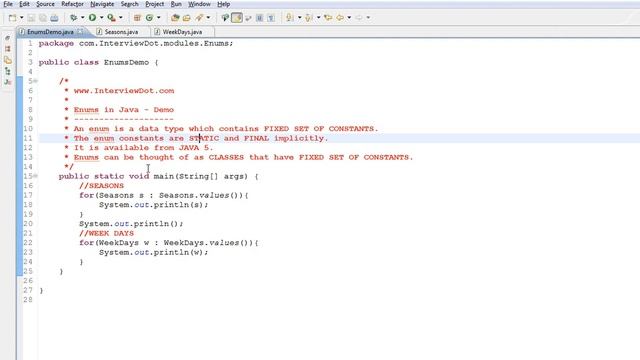Navigate Back with yellow left arrow

[x=340, y=18]
